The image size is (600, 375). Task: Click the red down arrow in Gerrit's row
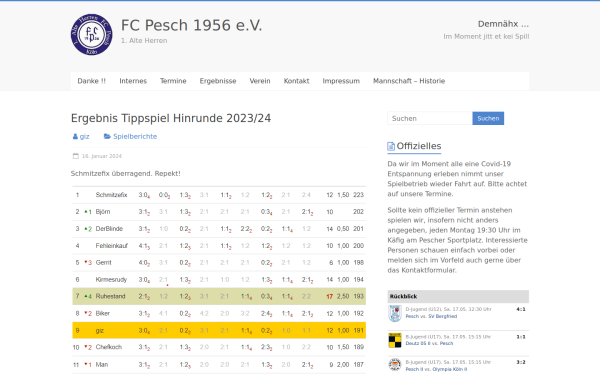tap(86, 262)
